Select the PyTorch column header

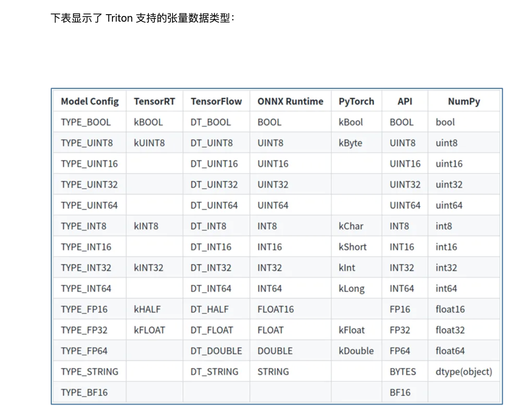point(356,101)
